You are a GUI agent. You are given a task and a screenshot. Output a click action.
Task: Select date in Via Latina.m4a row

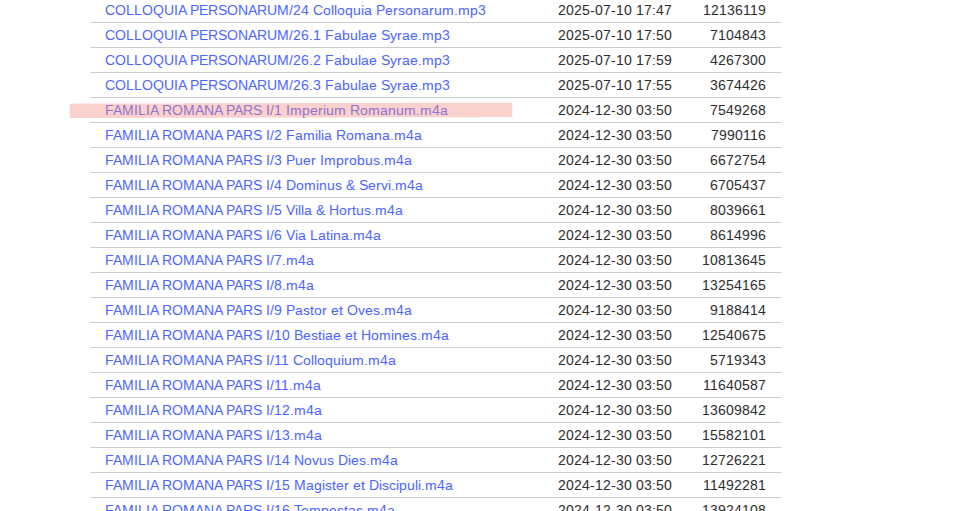[615, 235]
